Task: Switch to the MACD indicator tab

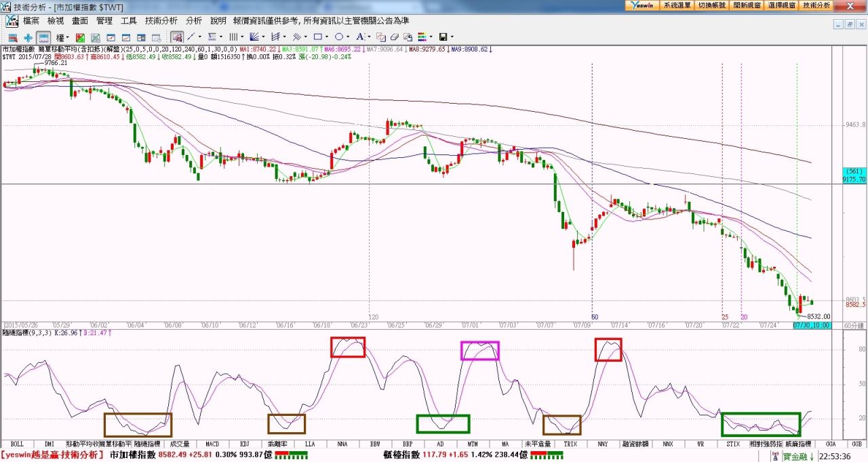Action: click(212, 444)
